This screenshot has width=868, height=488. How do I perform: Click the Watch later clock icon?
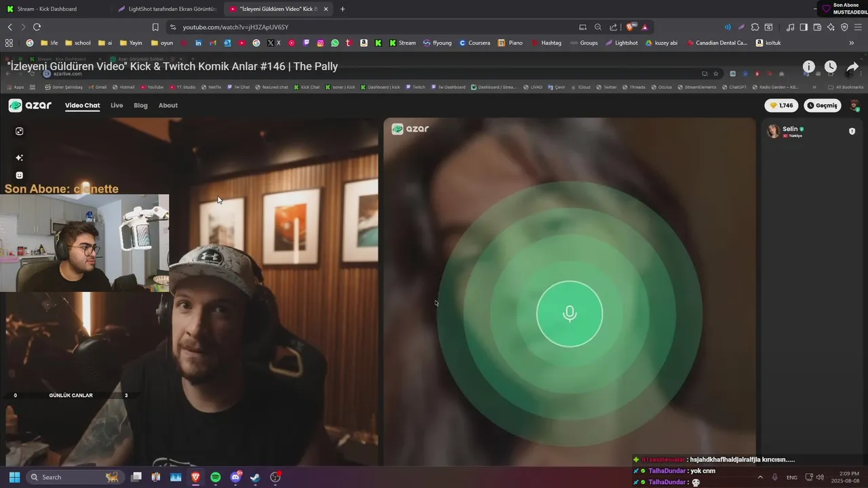[831, 66]
